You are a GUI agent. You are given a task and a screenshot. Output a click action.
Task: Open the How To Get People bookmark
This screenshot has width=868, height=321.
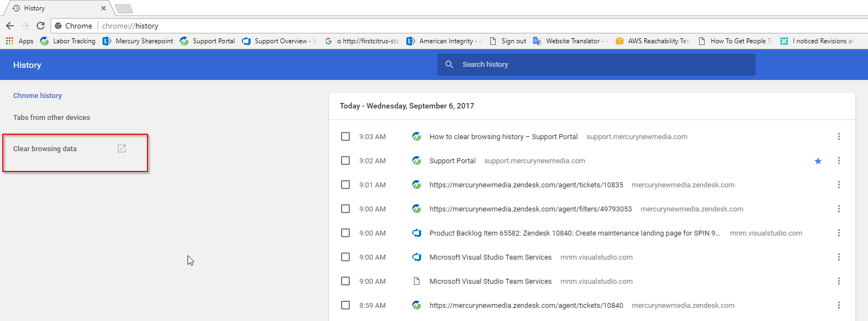pyautogui.click(x=735, y=41)
